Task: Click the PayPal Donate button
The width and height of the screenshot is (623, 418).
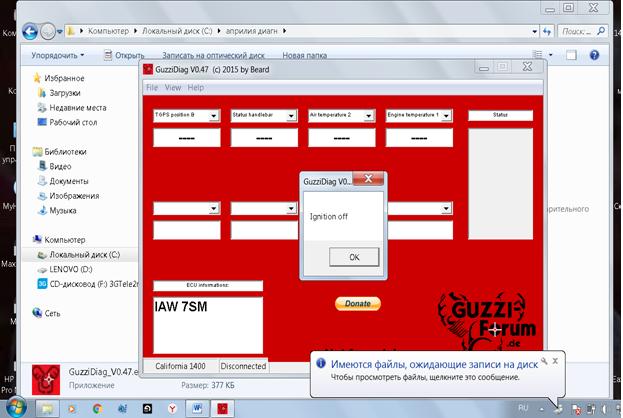Action: coord(358,304)
